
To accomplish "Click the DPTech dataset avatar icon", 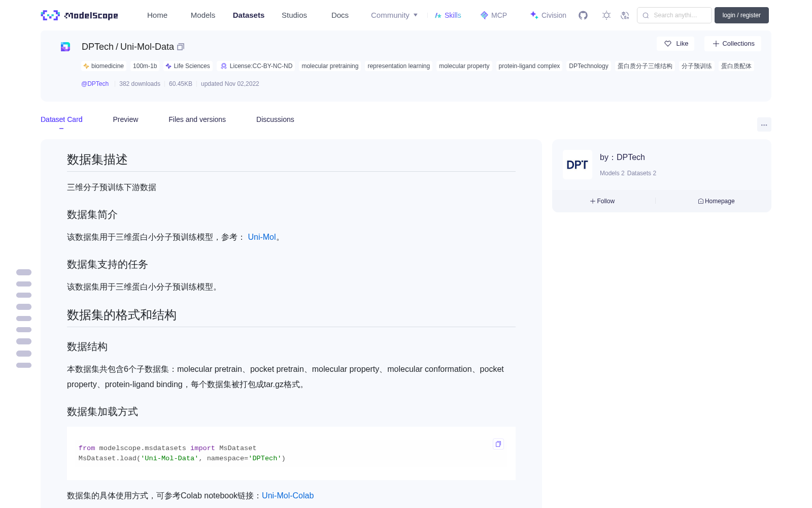I will click(x=65, y=47).
